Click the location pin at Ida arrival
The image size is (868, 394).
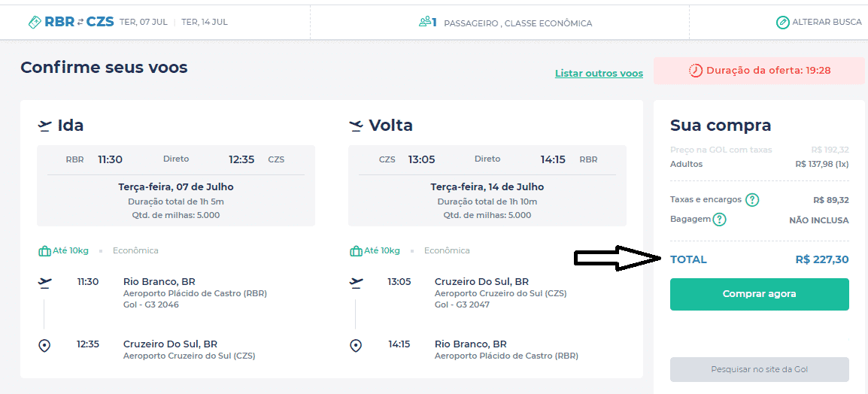coord(44,346)
